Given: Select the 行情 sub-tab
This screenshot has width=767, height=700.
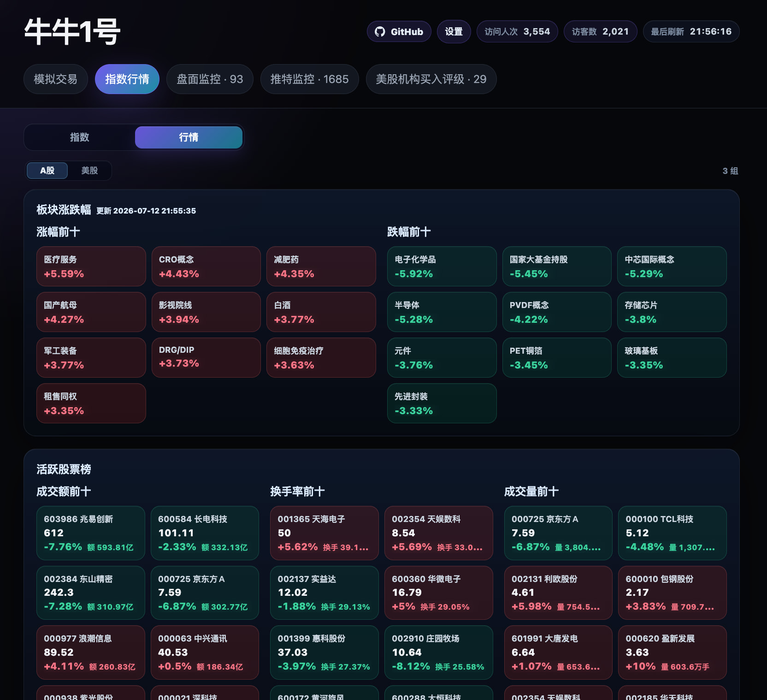Looking at the screenshot, I should click(189, 137).
